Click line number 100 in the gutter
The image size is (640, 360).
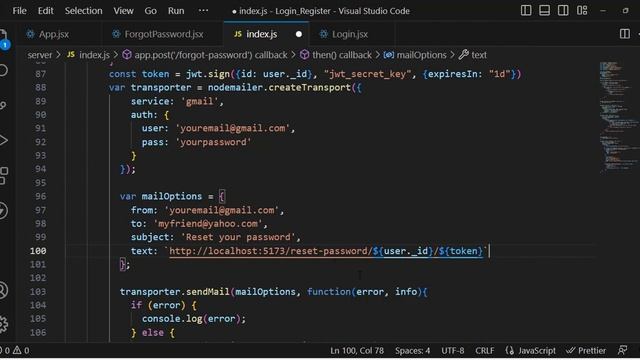(x=38, y=251)
